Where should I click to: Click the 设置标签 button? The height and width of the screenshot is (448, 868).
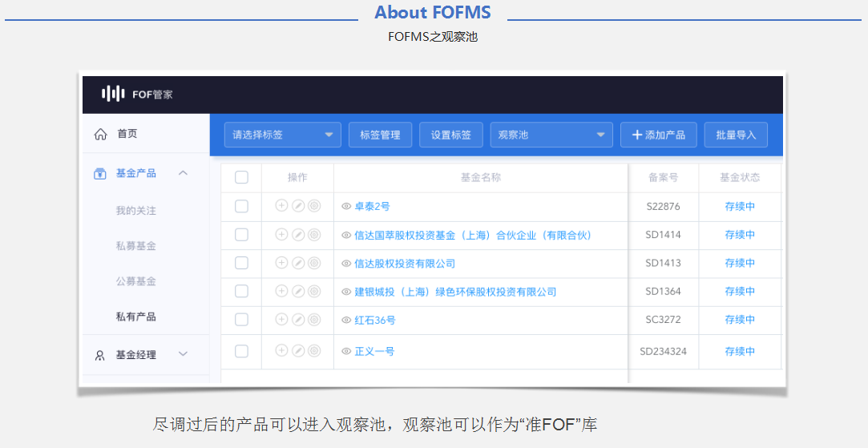[x=451, y=135]
